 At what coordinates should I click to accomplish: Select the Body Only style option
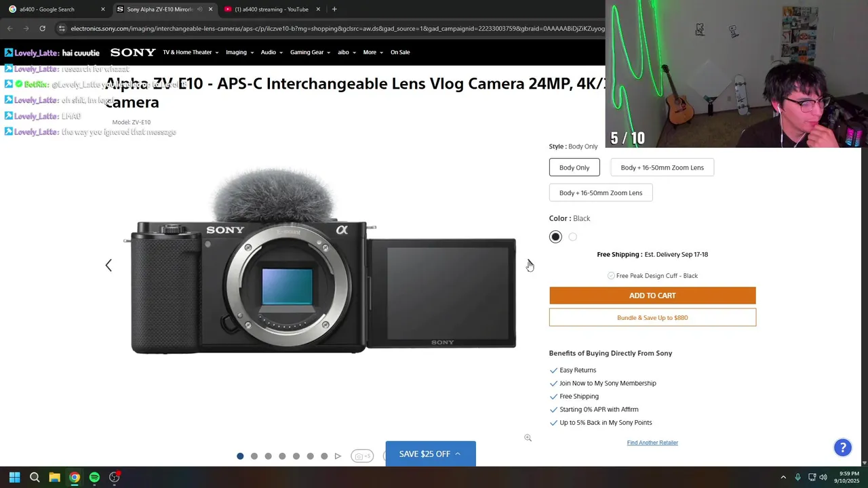tap(574, 167)
